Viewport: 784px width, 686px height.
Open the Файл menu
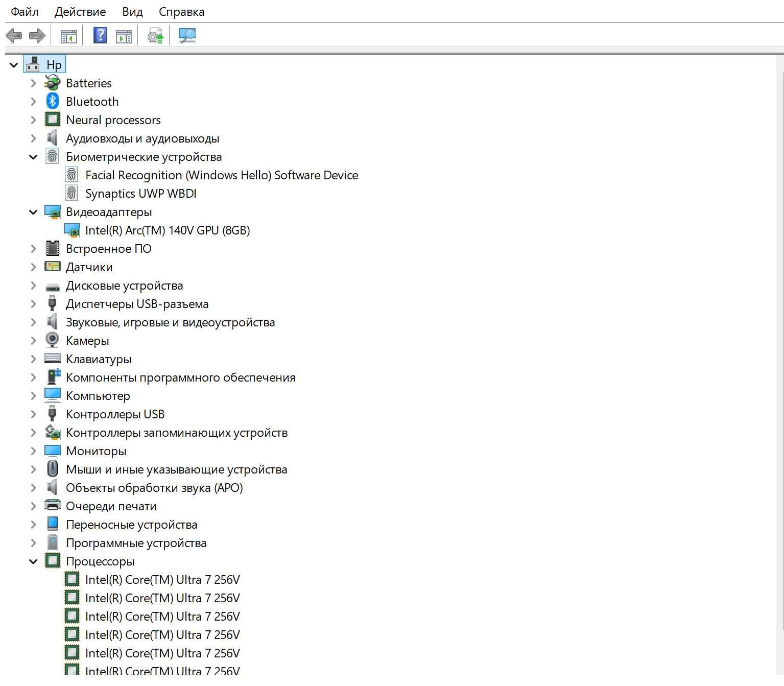click(25, 11)
